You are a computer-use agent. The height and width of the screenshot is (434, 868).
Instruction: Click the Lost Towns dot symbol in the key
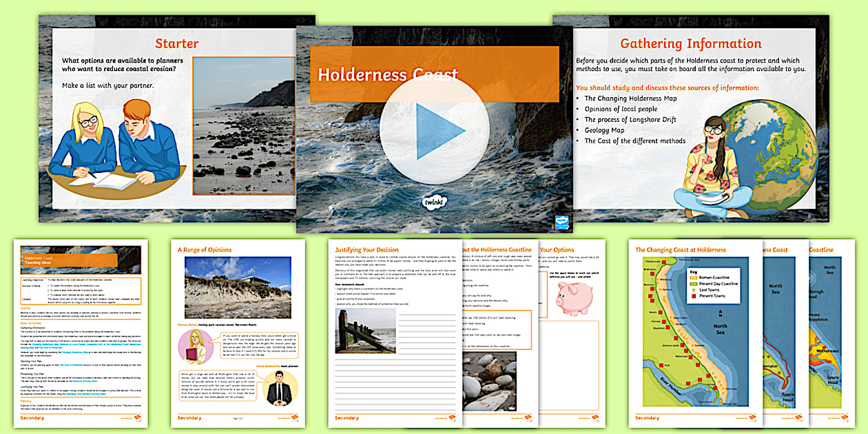click(692, 290)
